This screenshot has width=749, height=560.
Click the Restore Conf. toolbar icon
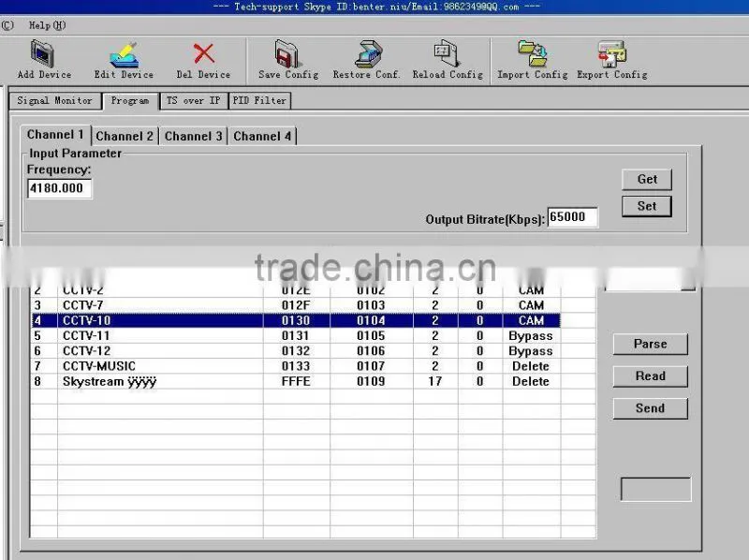coord(368,53)
